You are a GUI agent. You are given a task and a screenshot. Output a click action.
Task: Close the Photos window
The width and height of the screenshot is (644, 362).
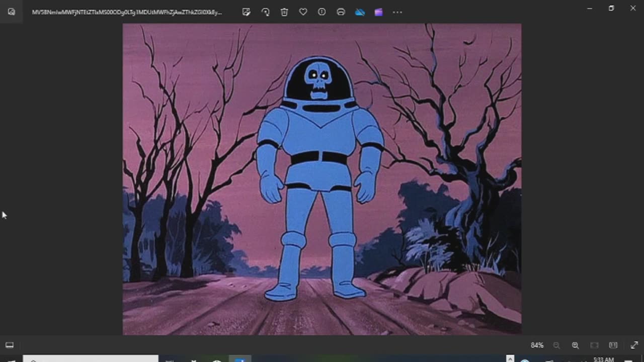[x=633, y=8]
